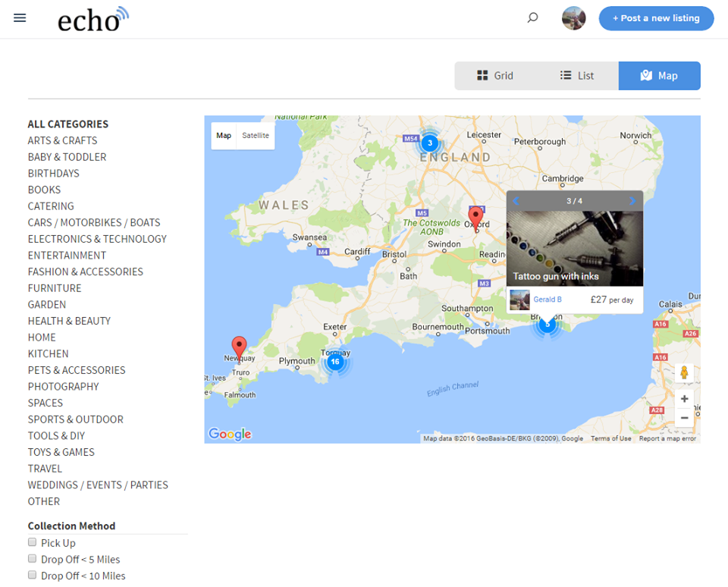This screenshot has width=728, height=587.
Task: Select the Map view tab
Action: 659,76
